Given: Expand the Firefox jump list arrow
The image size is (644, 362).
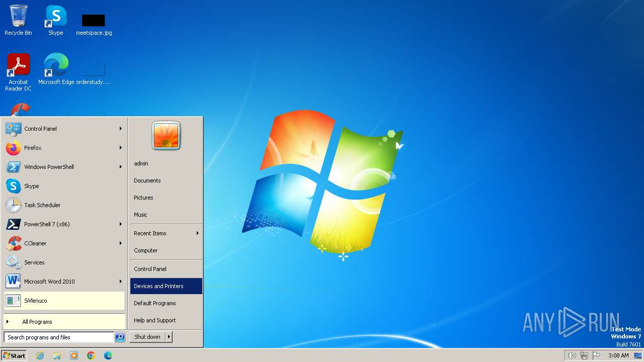Looking at the screenshot, I should tap(121, 148).
